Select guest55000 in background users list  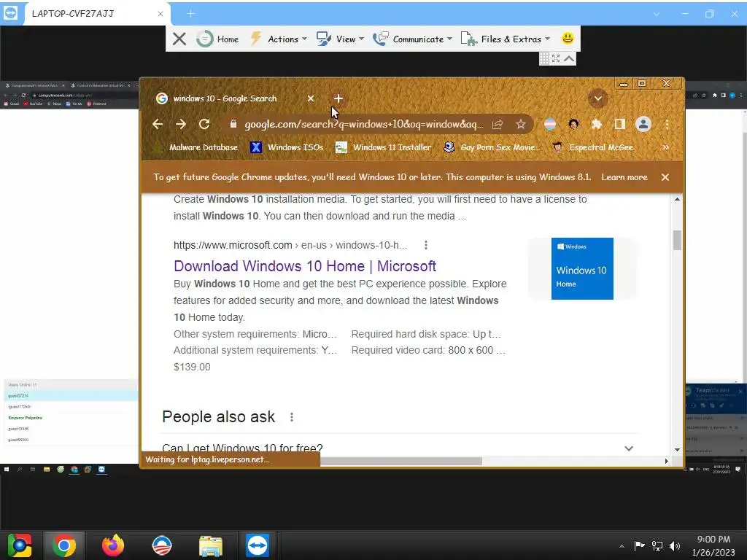pos(18,440)
